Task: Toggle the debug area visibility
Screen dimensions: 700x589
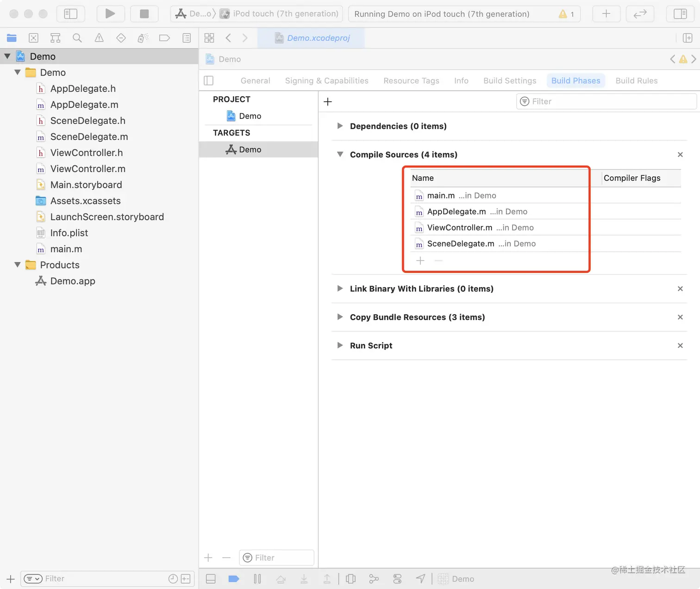Action: pyautogui.click(x=211, y=579)
